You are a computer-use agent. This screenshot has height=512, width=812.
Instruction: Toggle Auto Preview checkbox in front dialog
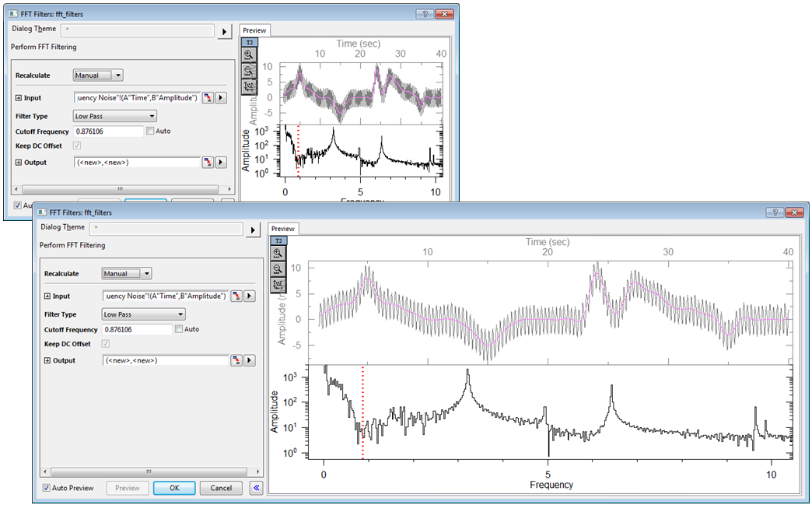(x=47, y=488)
